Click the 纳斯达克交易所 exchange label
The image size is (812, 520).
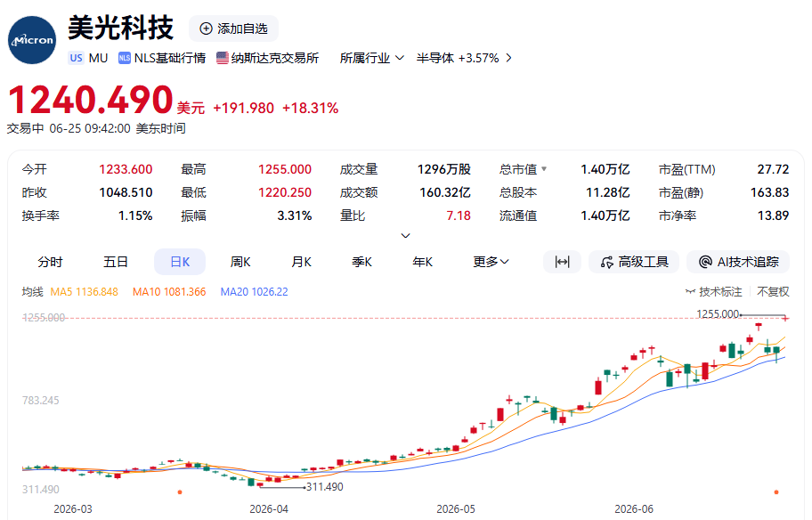[x=275, y=58]
